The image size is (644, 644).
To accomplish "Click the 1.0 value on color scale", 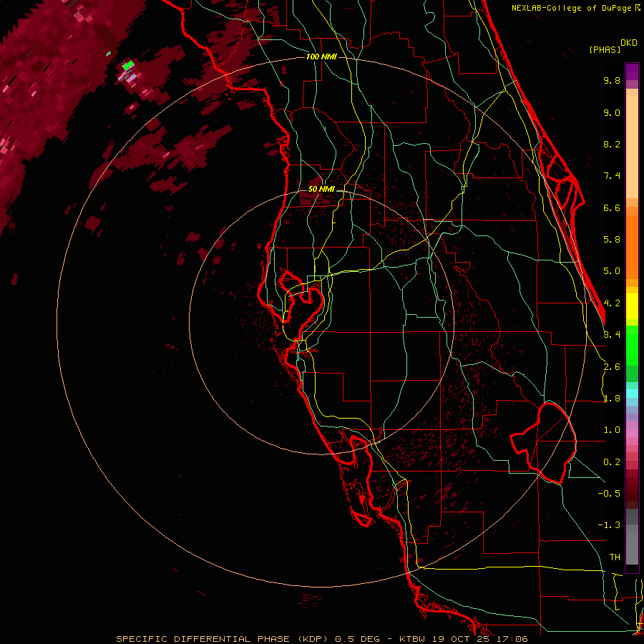I will click(x=612, y=430).
